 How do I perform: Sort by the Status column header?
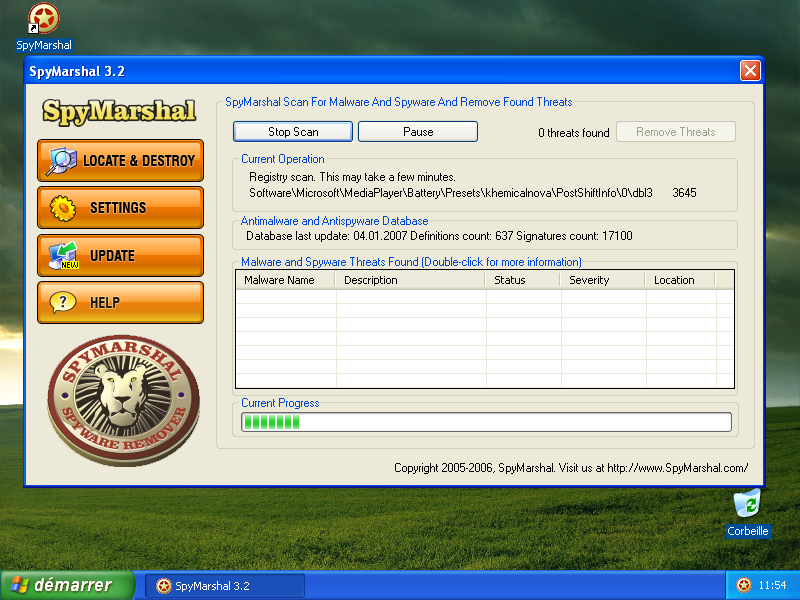(522, 280)
